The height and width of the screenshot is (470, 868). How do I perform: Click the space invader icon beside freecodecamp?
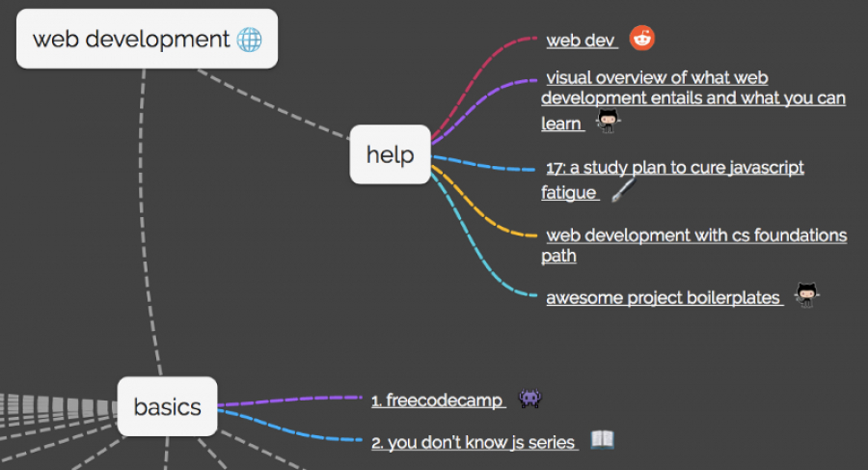529,398
